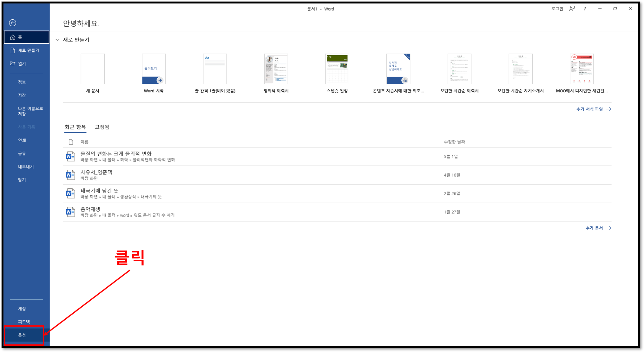Select the 새 문서 blank template
Viewport: 644px width, 352px height.
[93, 69]
